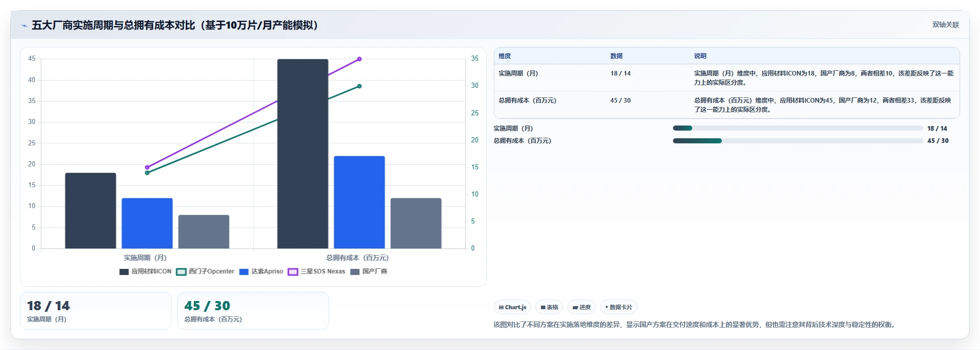The width and height of the screenshot is (980, 350).
Task: Toggle the 国产厂商 legend entry
Action: pos(369,271)
